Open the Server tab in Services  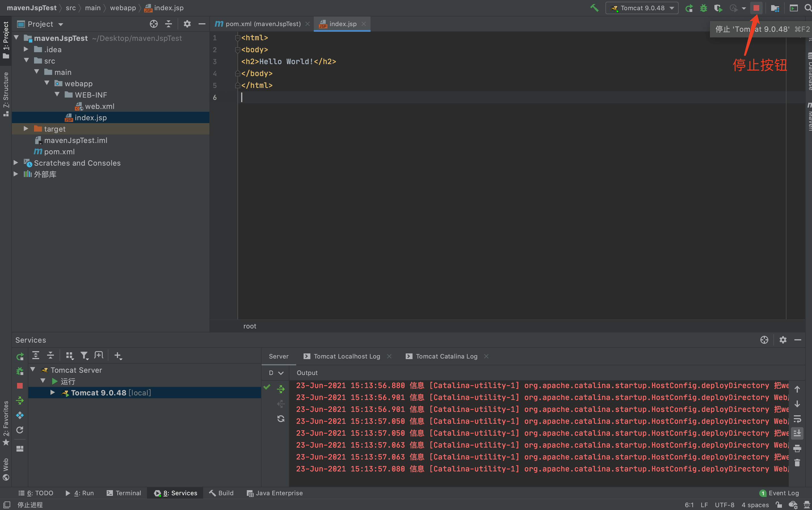click(279, 356)
